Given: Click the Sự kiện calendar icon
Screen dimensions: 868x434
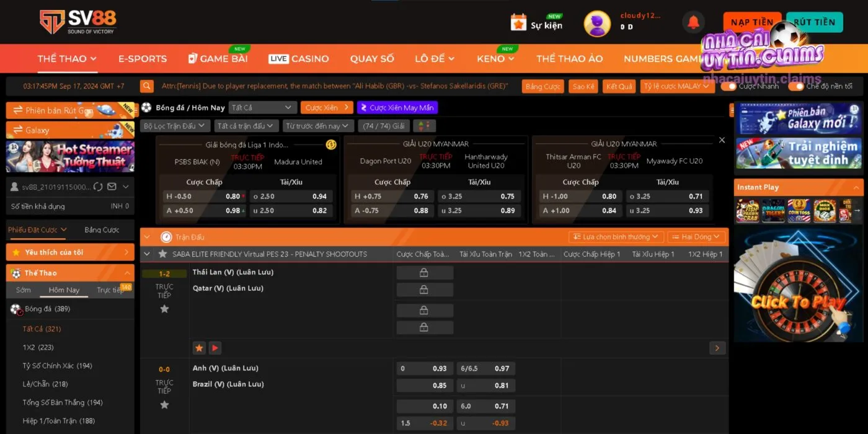Looking at the screenshot, I should (x=518, y=23).
